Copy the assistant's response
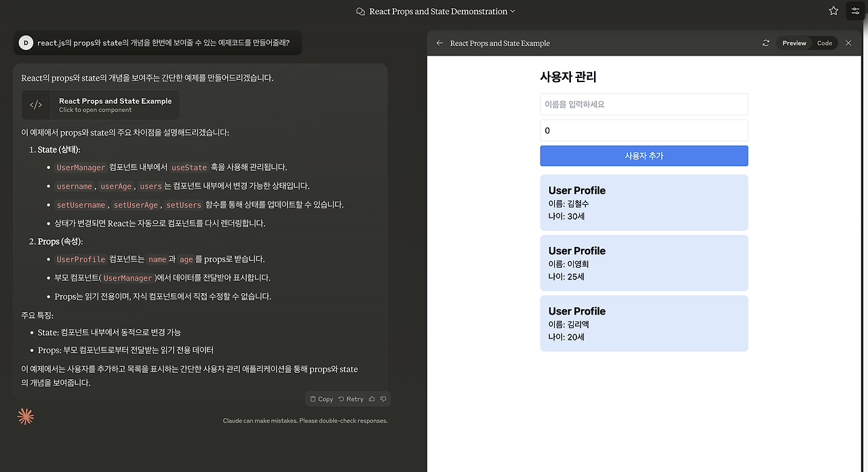 (x=320, y=399)
